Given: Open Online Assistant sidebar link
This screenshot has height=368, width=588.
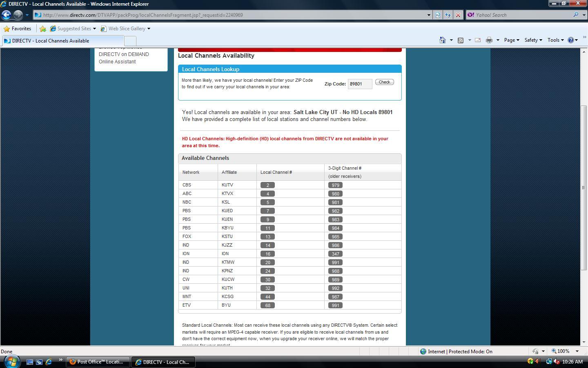Looking at the screenshot, I should (117, 62).
